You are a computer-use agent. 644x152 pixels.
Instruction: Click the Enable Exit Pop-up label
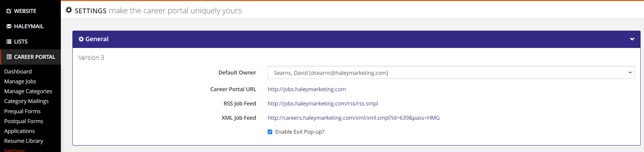pyautogui.click(x=300, y=132)
